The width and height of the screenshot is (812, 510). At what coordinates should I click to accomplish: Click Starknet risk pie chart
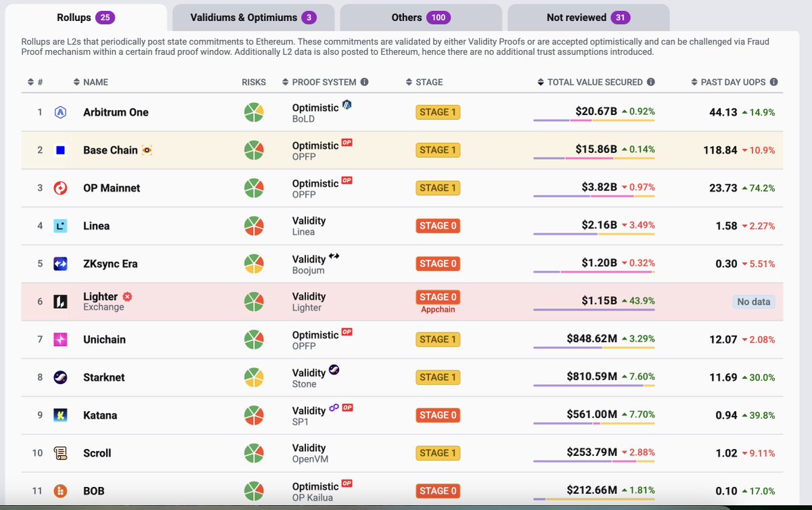click(254, 377)
